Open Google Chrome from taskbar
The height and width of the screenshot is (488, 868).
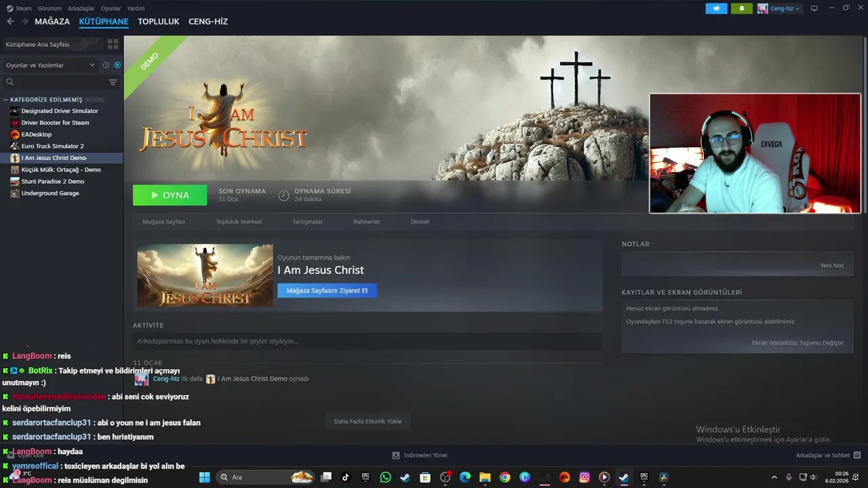505,477
